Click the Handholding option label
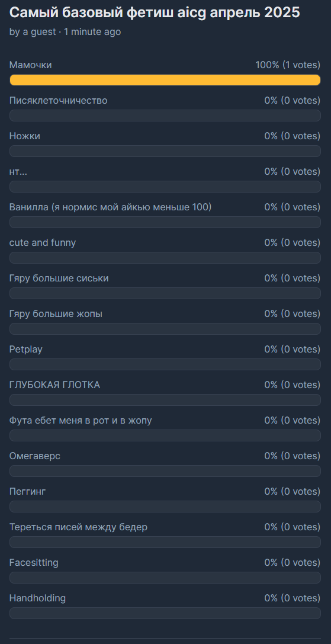331x644 pixels. click(37, 598)
